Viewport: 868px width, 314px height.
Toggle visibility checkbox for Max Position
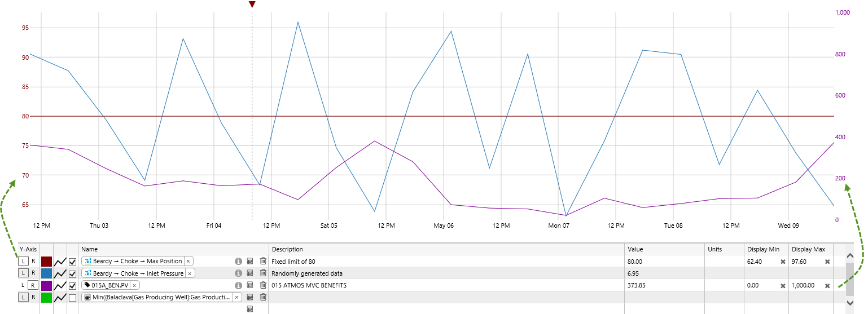click(x=73, y=262)
